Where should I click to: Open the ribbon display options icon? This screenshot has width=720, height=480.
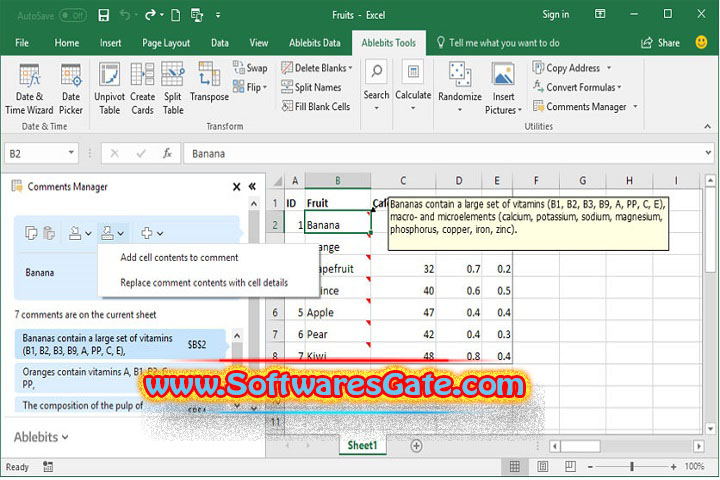coord(600,14)
